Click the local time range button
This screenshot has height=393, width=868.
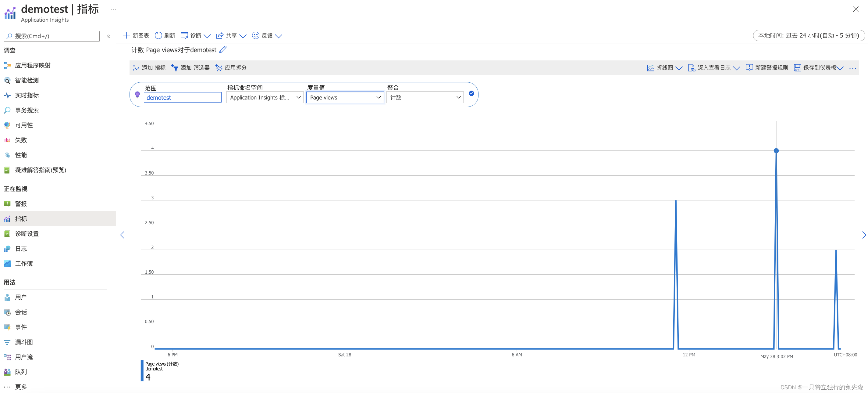pos(808,35)
